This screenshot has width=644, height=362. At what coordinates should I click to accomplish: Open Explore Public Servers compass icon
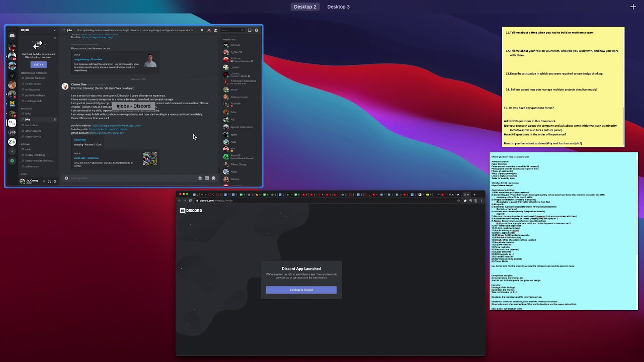[x=12, y=161]
